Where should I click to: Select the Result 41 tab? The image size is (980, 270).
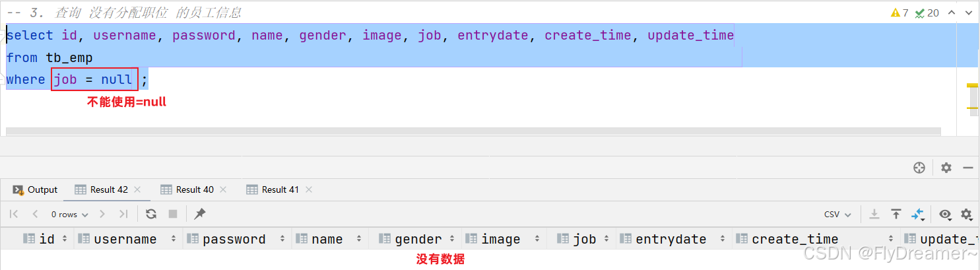[x=273, y=189]
